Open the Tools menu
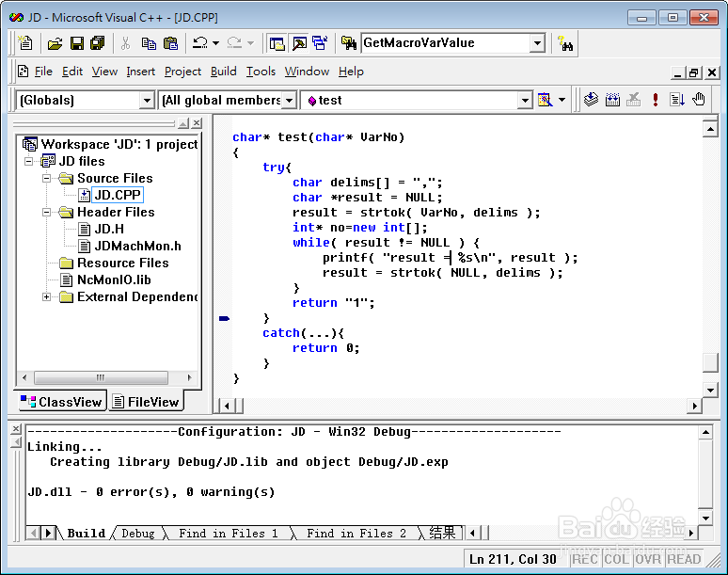Image resolution: width=728 pixels, height=575 pixels. pyautogui.click(x=261, y=72)
